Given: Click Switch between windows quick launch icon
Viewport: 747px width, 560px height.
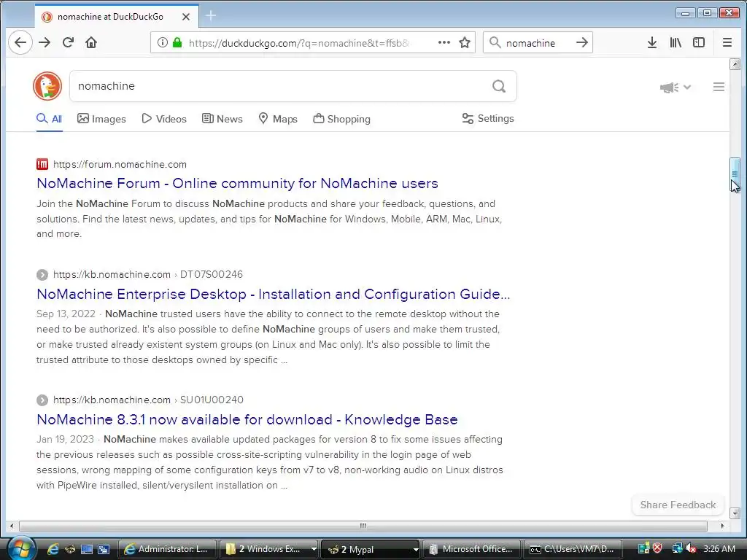Looking at the screenshot, I should click(104, 549).
